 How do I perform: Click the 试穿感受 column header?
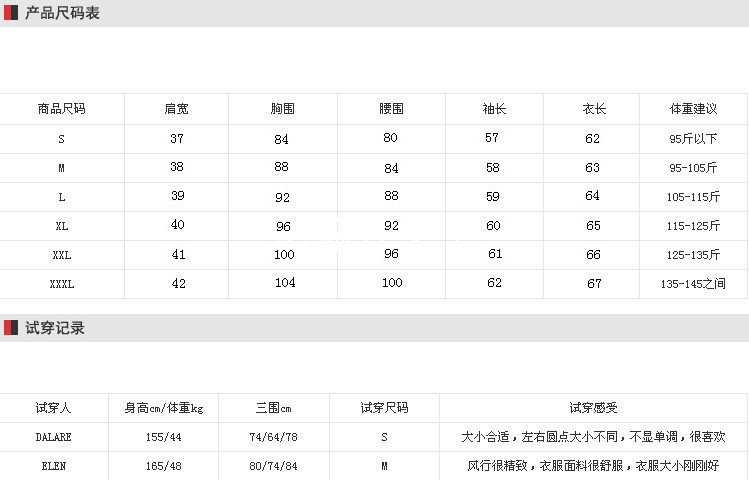pyautogui.click(x=594, y=408)
